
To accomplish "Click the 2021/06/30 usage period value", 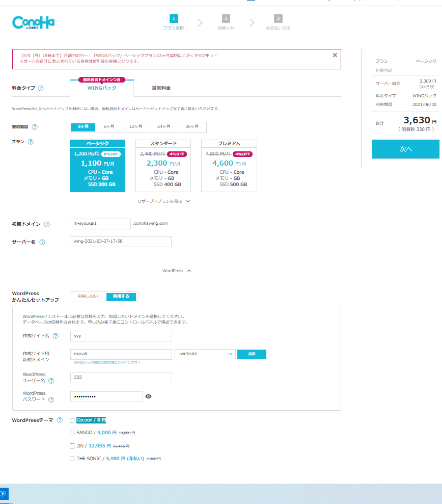I will point(424,104).
